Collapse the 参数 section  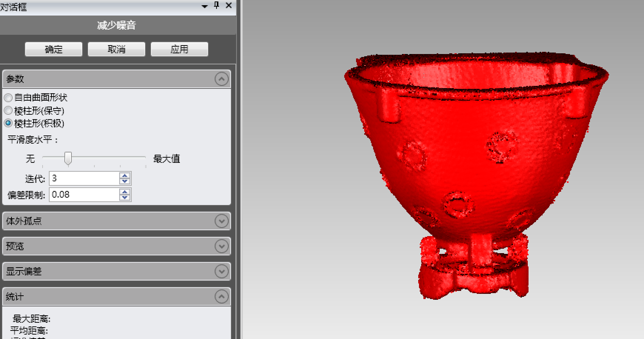point(221,79)
